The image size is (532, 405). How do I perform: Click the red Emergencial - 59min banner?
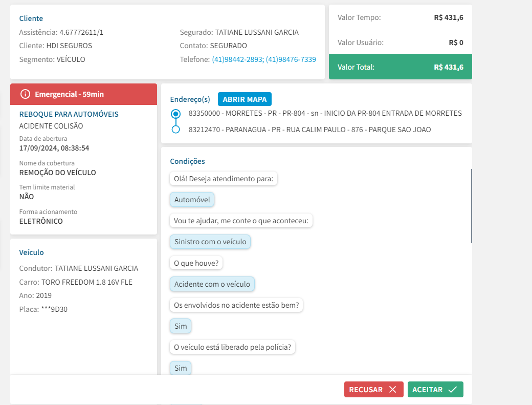click(x=83, y=94)
